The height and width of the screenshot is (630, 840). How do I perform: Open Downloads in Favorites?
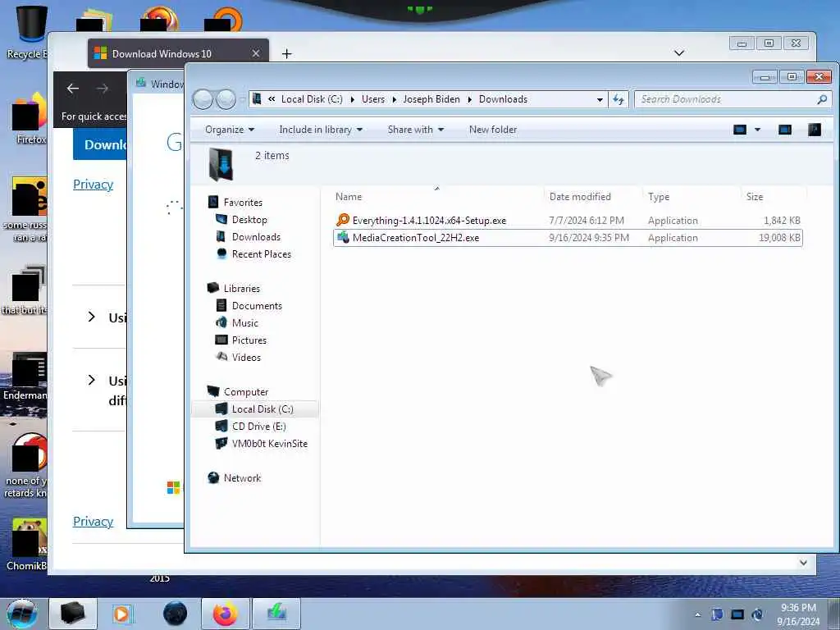[256, 237]
